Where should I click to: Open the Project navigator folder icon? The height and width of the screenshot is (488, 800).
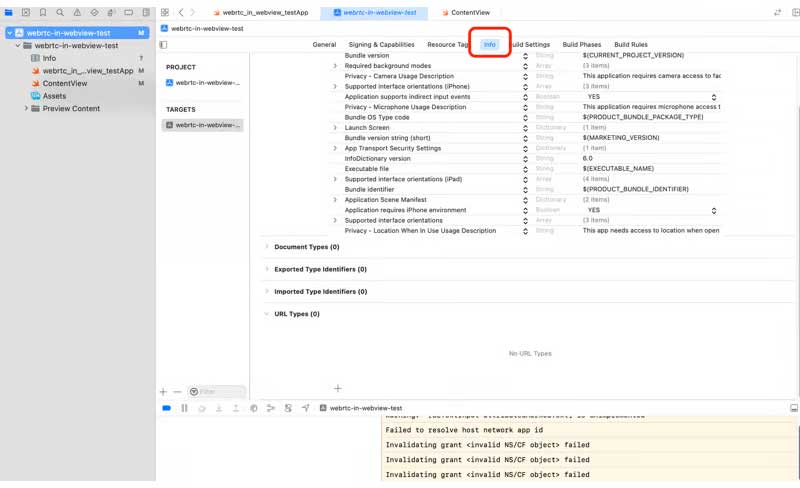click(9, 12)
